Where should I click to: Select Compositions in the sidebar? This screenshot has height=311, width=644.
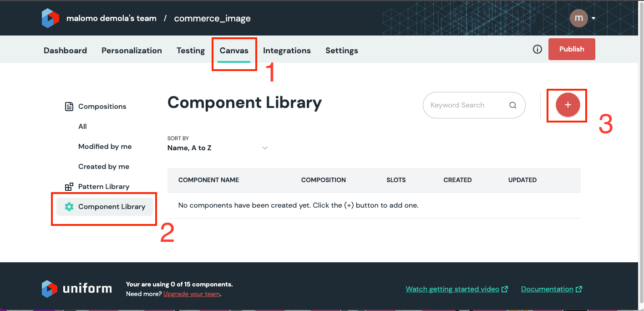102,107
